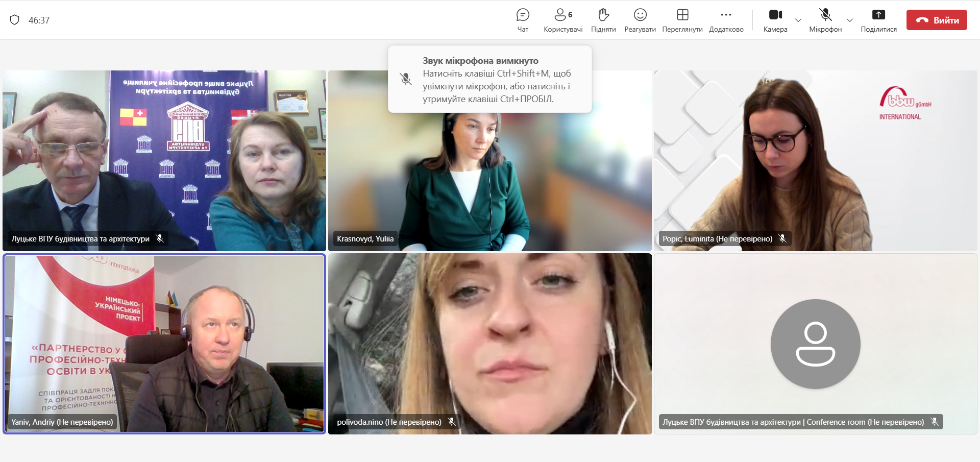980x462 pixels.
Task: Expand camera options dropdown arrow
Action: pos(798,20)
